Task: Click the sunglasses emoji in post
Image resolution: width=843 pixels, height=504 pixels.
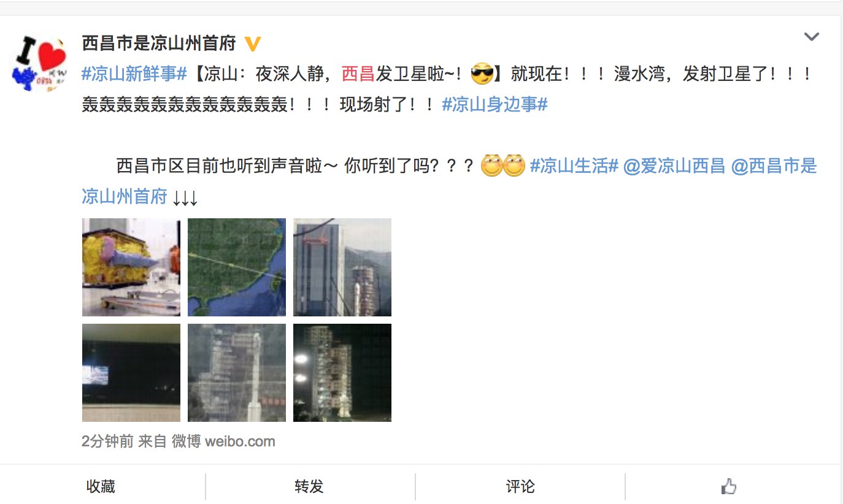Action: (x=482, y=75)
